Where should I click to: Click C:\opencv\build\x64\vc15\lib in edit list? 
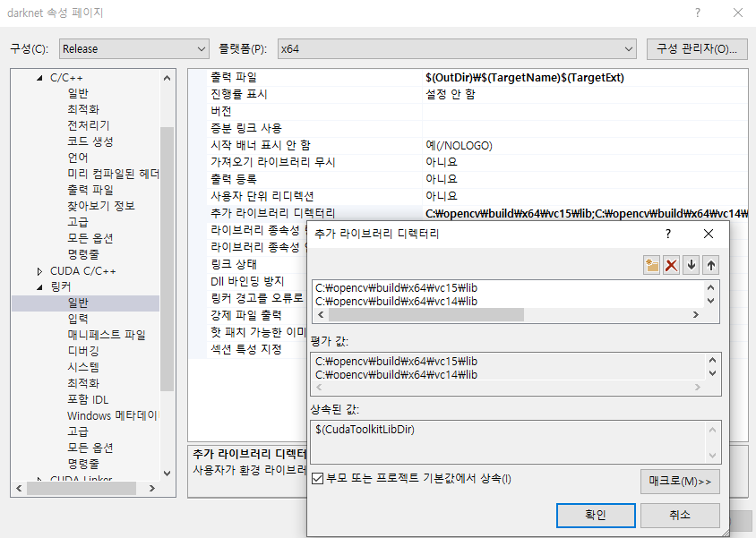pos(396,288)
